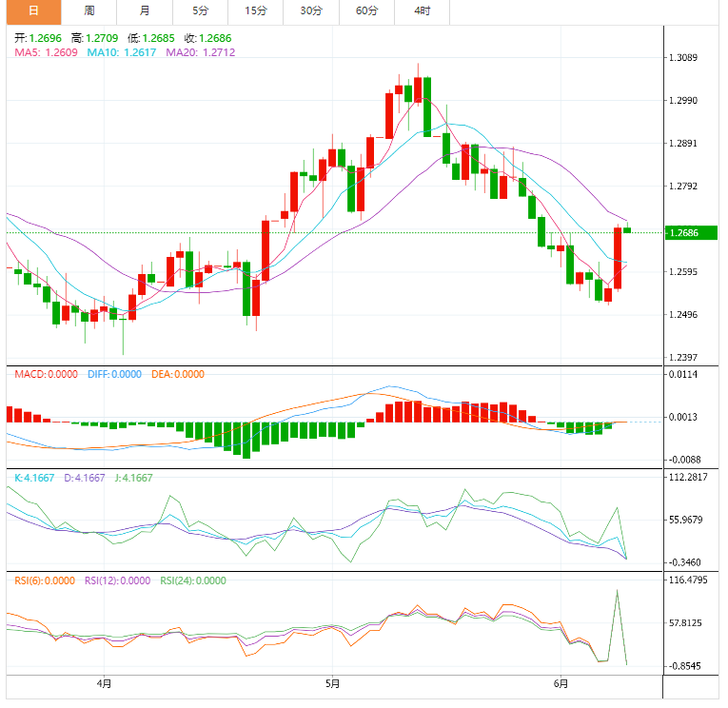
Task: Switch to the 5分 interval tab
Action: click(200, 11)
